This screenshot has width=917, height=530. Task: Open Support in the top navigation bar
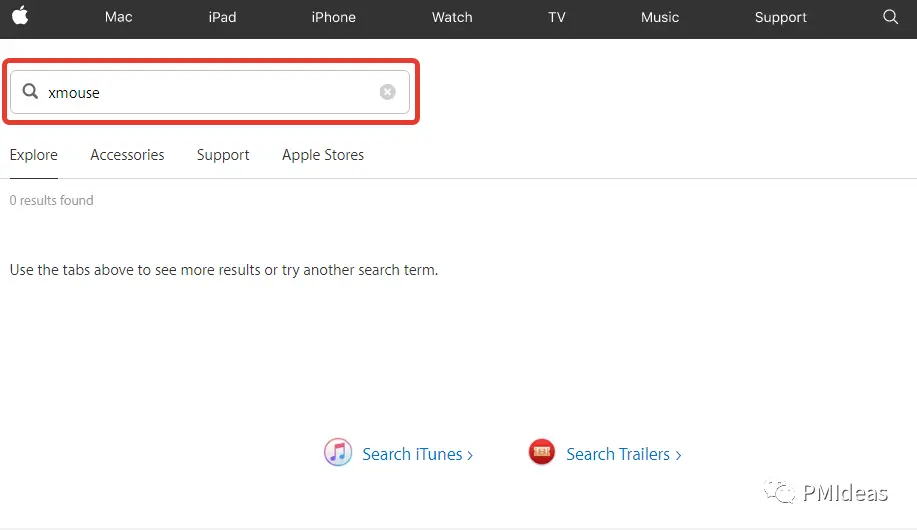(781, 18)
